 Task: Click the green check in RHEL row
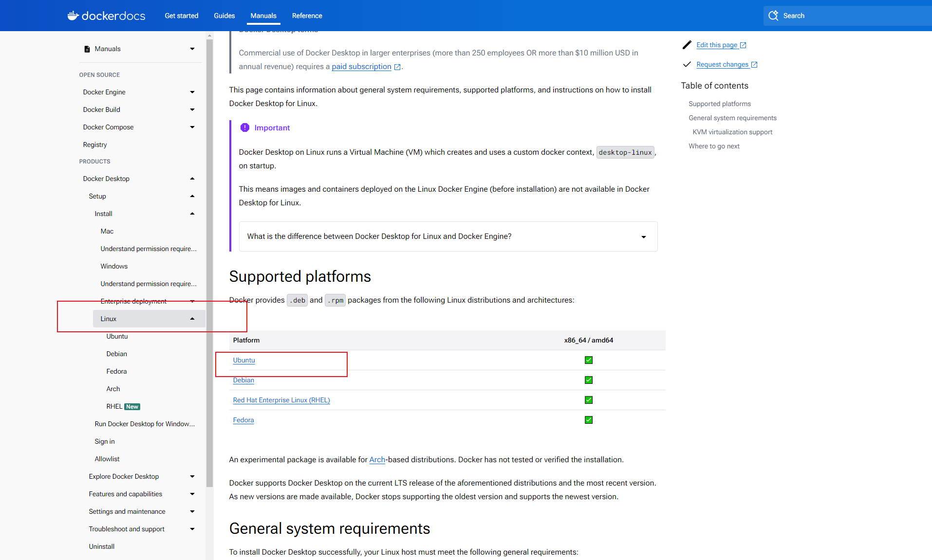tap(589, 400)
